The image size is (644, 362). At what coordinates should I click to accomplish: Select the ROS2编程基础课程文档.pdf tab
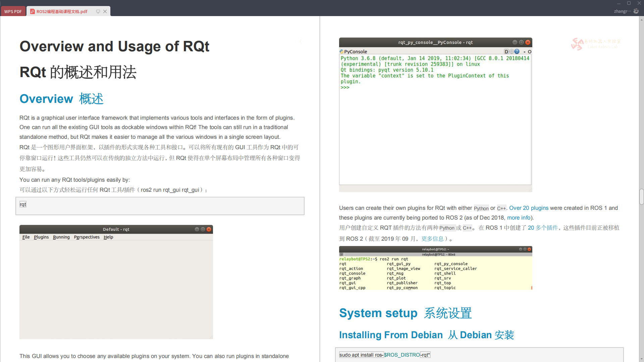point(62,11)
